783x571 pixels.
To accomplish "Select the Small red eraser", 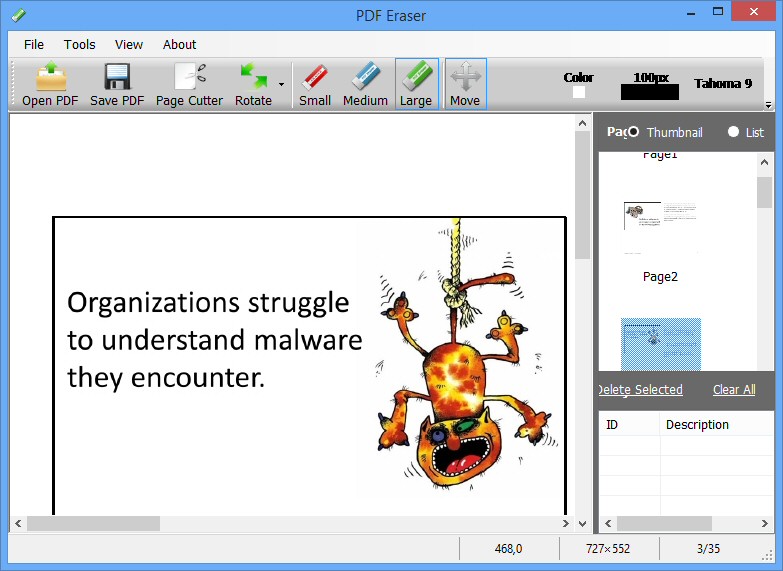I will (315, 84).
